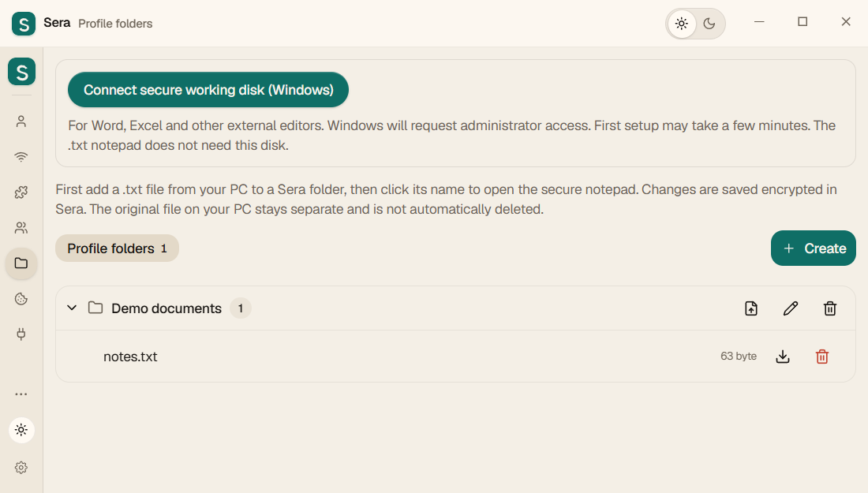Open the plug connector sidebar icon
The image size is (868, 493).
(21, 334)
